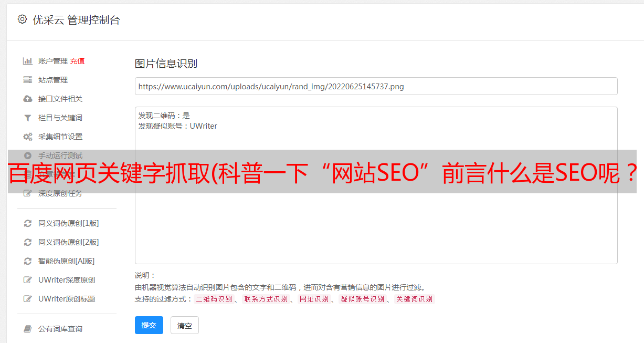
Task: Click the 图片信息识别 heading
Action: 166,64
